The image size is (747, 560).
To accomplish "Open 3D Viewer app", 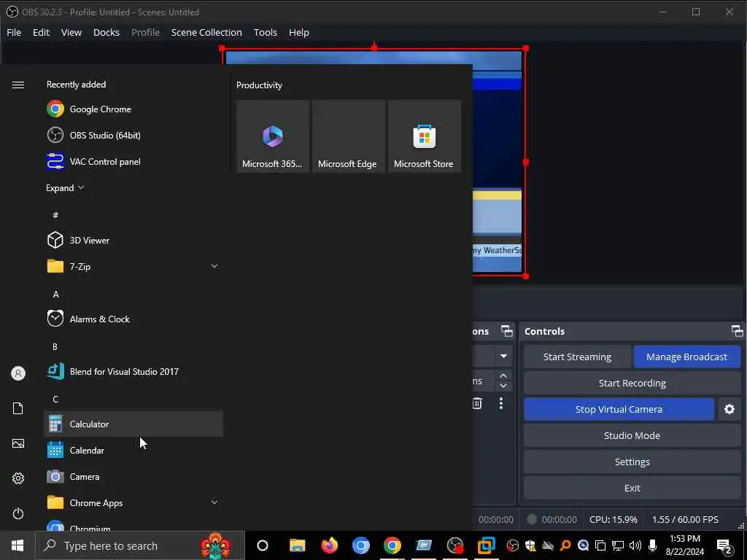I will click(133, 240).
